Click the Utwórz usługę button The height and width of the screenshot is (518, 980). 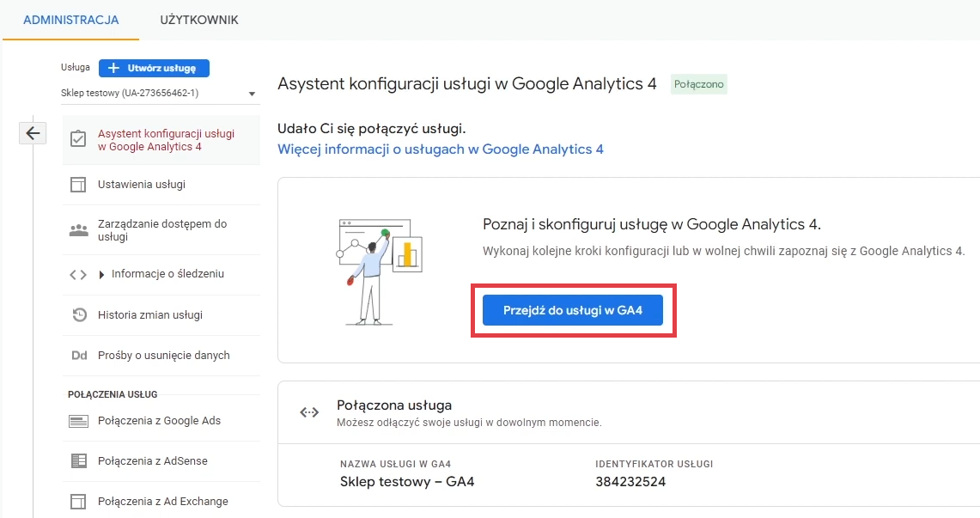pos(154,68)
